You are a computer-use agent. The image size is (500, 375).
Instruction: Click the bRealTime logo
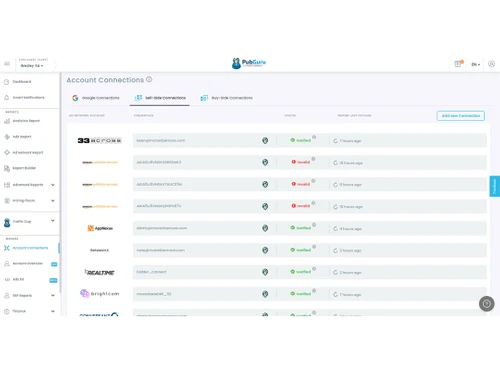(x=100, y=272)
